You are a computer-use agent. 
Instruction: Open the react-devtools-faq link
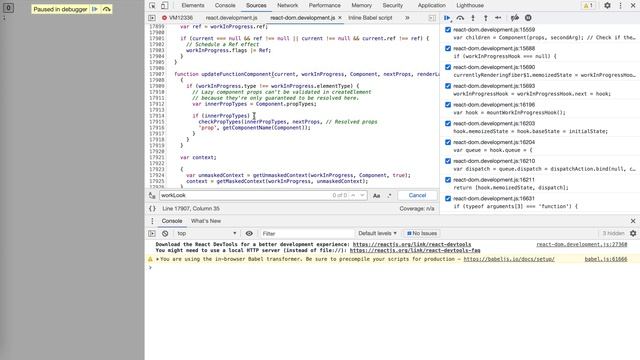coord(415,250)
